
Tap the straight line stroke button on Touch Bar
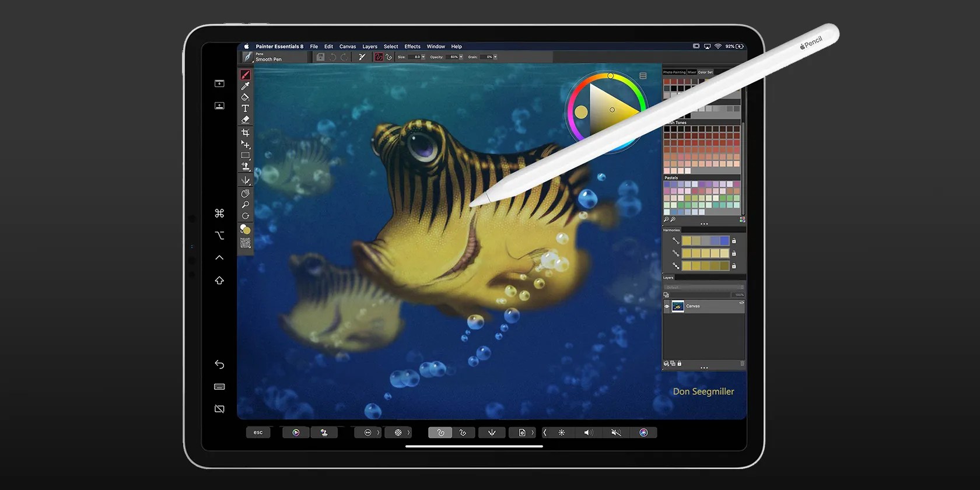pyautogui.click(x=463, y=433)
